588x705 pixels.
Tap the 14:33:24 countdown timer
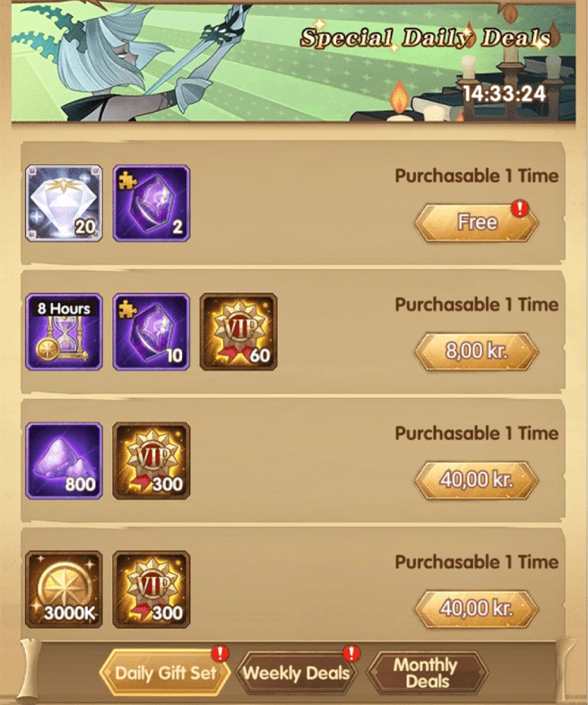pyautogui.click(x=505, y=93)
